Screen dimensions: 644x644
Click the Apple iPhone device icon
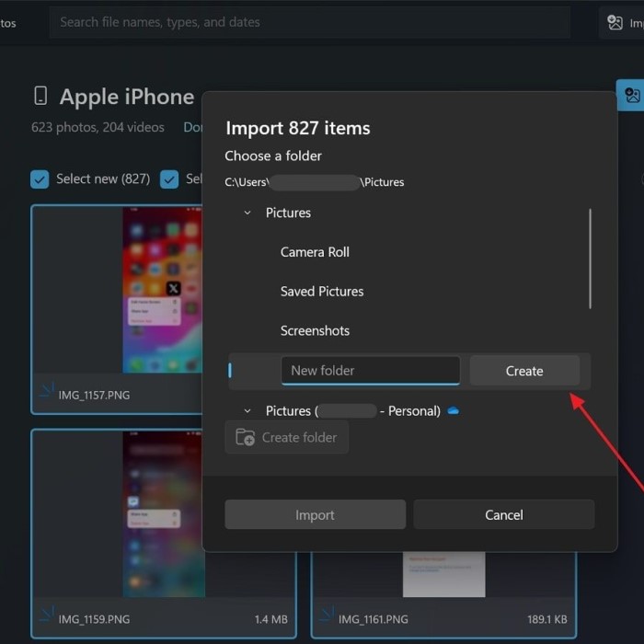[40, 96]
